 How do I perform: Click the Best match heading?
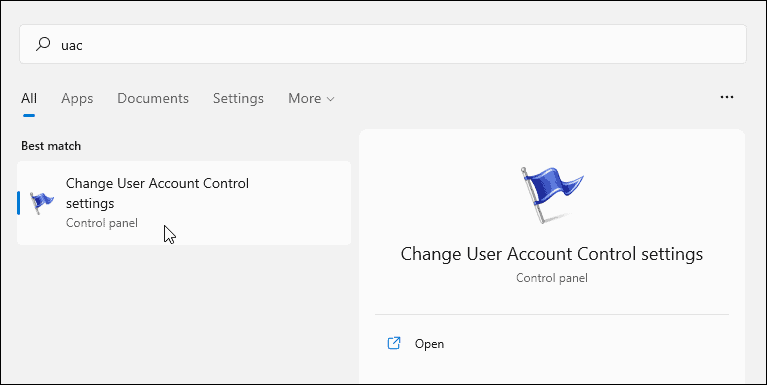click(x=51, y=146)
